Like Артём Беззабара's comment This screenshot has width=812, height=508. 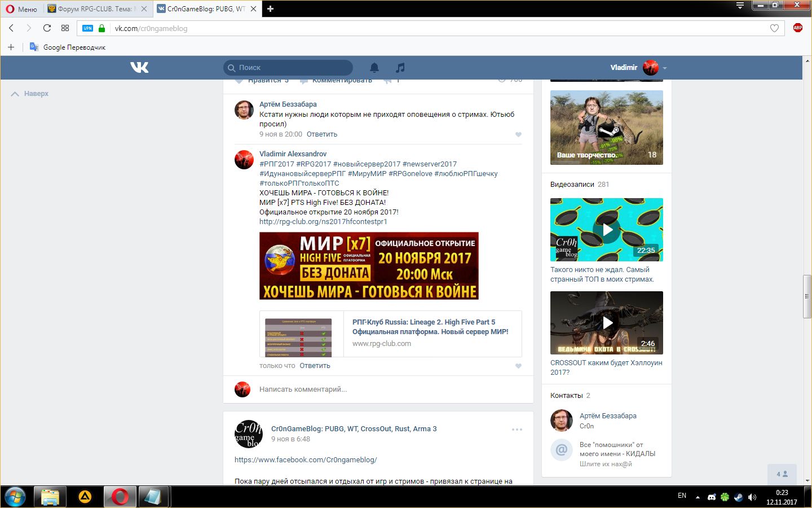(x=518, y=134)
